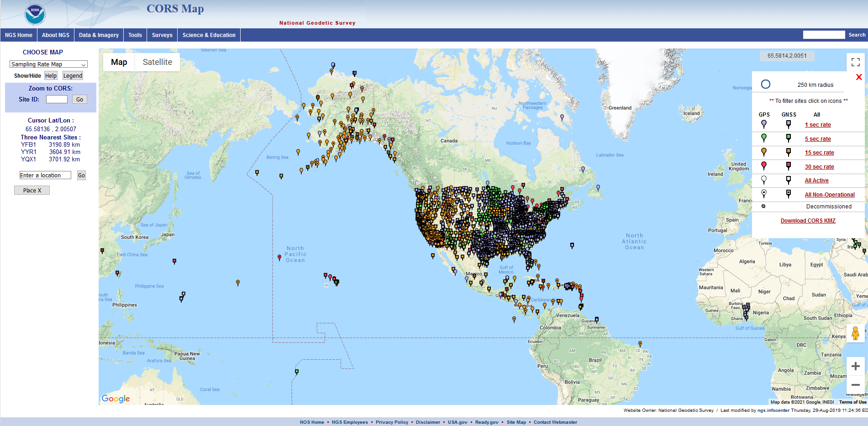Click the blue GNSS 1 sec rate marker icon
This screenshot has height=426, width=868.
[789, 124]
